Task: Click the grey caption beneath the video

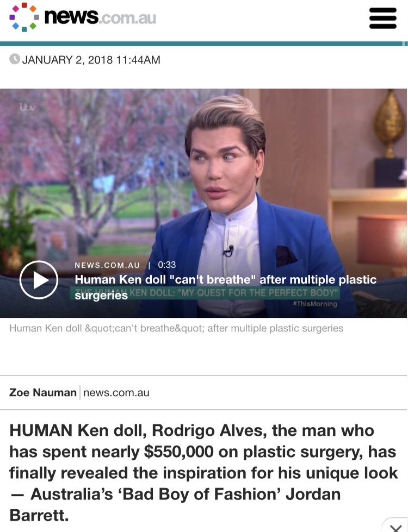Action: [176, 328]
